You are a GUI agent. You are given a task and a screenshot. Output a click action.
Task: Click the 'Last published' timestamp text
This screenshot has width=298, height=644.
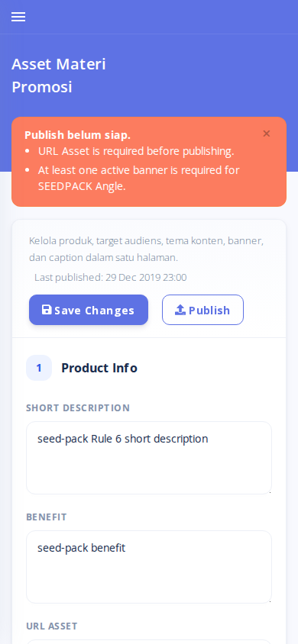111,277
